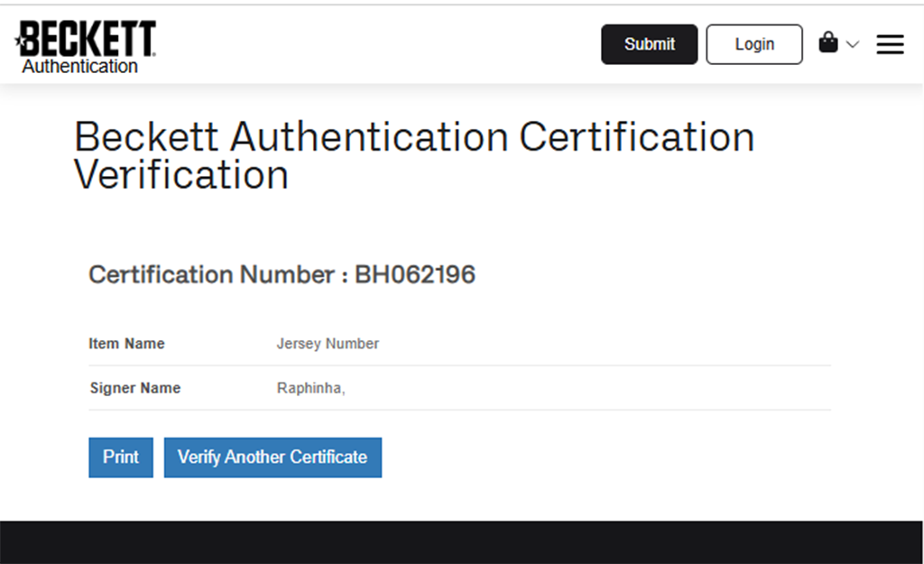Image resolution: width=924 pixels, height=564 pixels.
Task: Open the shopping bag cart icon
Action: click(827, 42)
